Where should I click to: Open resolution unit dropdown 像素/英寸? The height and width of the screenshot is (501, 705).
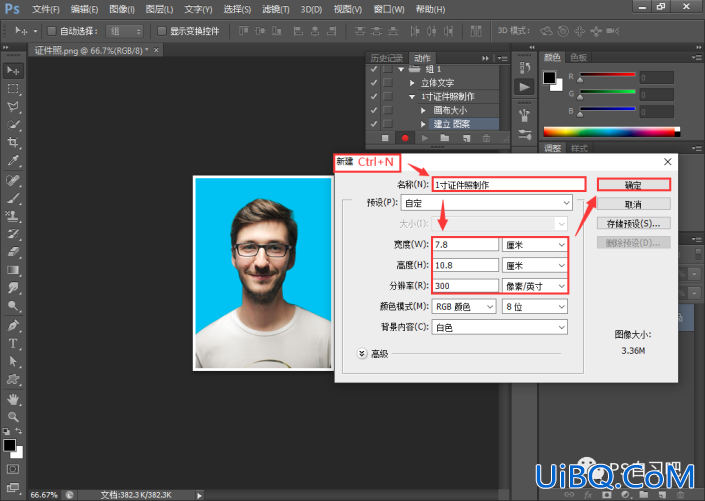click(535, 286)
